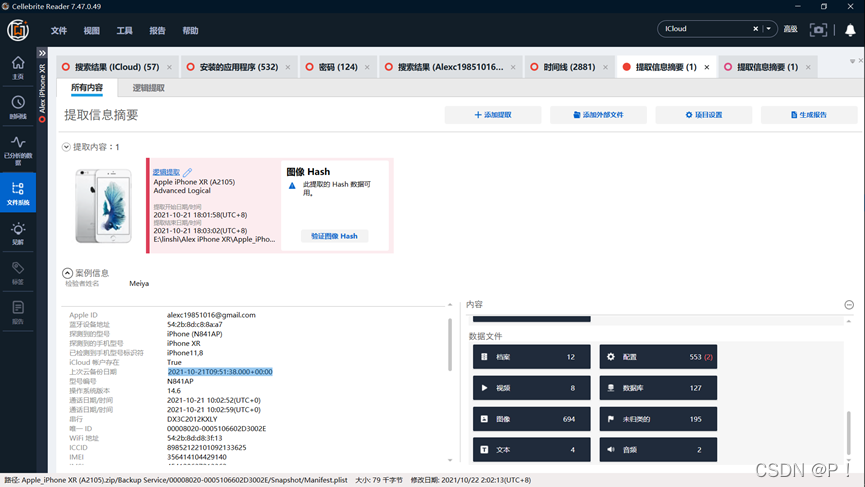Open the search box dropdown arrow
Viewport: 865px width, 487px height.
click(768, 29)
